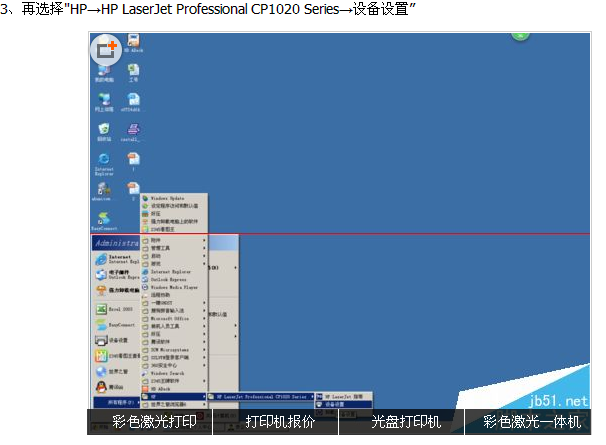
Task: Expand the 装机人员工具 folder
Action: (x=174, y=326)
